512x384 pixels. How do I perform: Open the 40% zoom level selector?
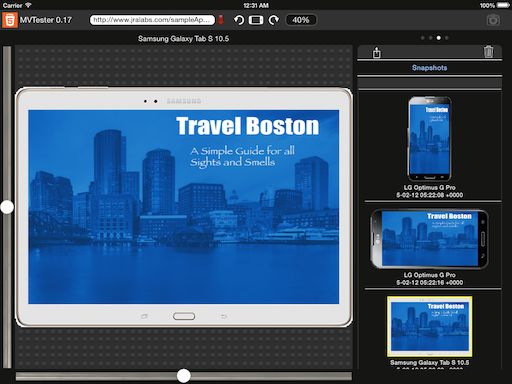301,20
